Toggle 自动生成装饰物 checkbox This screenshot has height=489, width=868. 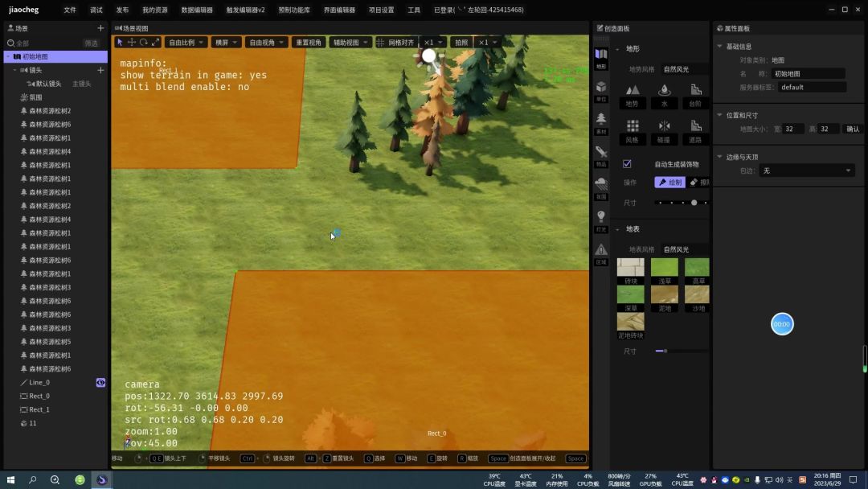(x=627, y=164)
